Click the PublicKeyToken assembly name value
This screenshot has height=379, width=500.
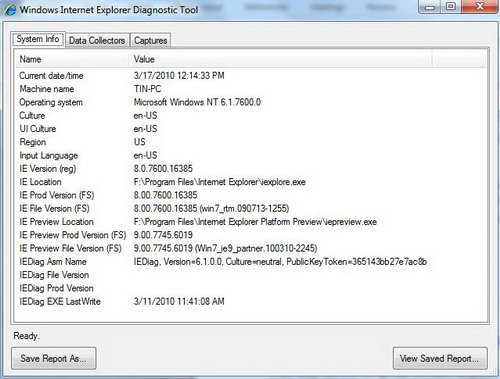[280, 262]
